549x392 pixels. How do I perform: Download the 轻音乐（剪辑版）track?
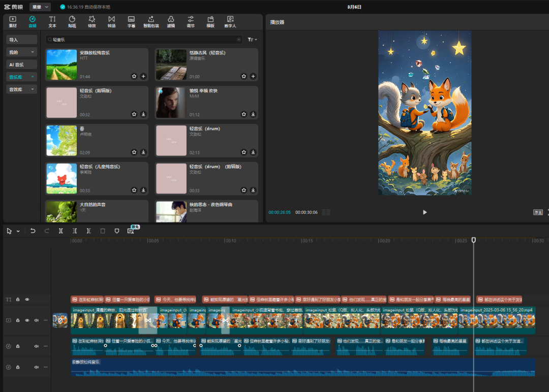coord(143,114)
